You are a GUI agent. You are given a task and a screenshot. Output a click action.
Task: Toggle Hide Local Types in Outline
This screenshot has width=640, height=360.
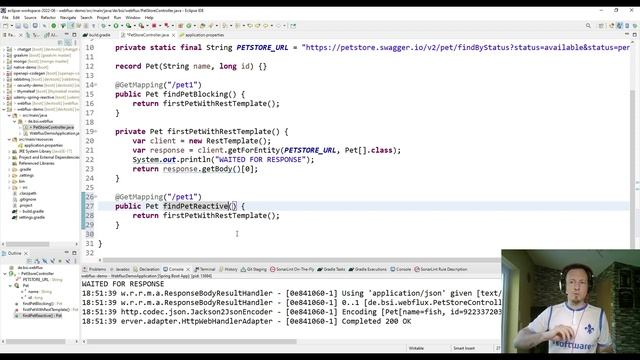67,261
